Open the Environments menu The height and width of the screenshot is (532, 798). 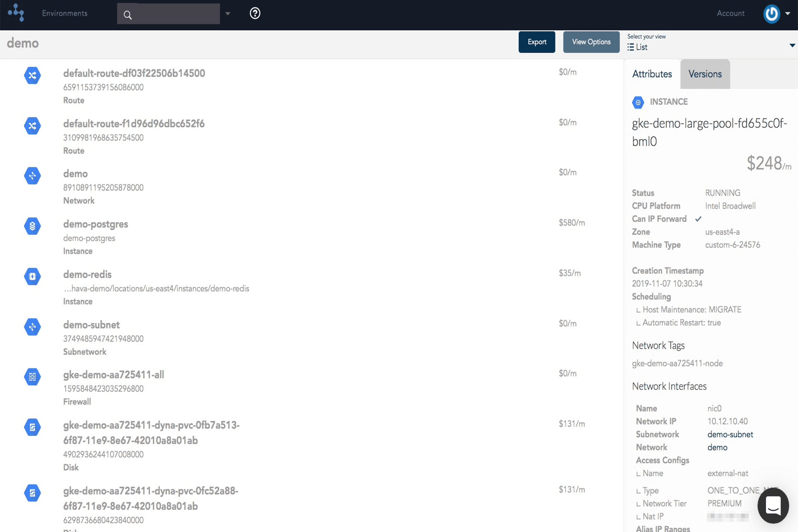point(64,13)
